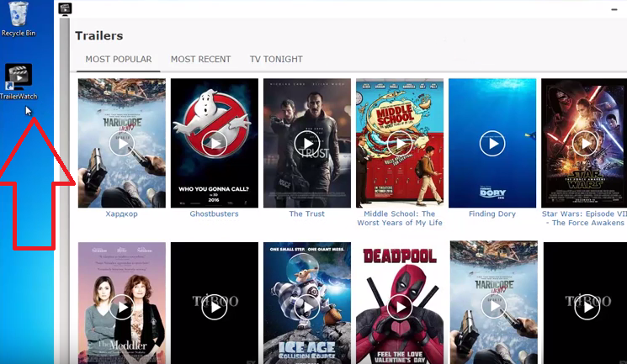Viewport: 627px width, 364px height.
Task: Play the Ice Age Collision Course trailer
Action: [307, 307]
